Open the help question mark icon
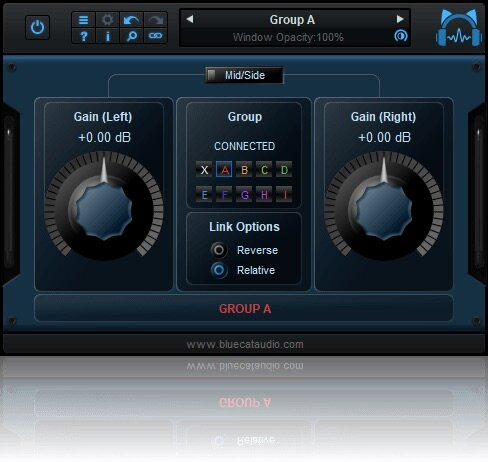Viewport: 488px width, 462px height. pyautogui.click(x=84, y=36)
